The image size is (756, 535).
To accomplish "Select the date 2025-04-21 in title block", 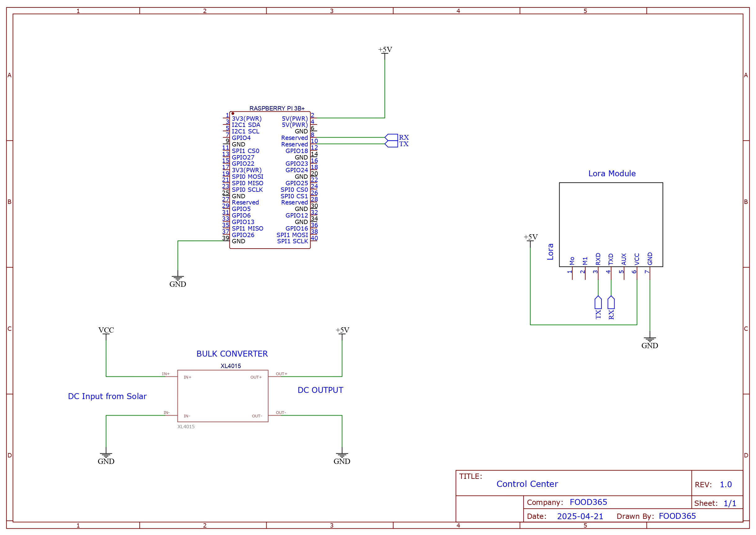I will click(x=580, y=516).
